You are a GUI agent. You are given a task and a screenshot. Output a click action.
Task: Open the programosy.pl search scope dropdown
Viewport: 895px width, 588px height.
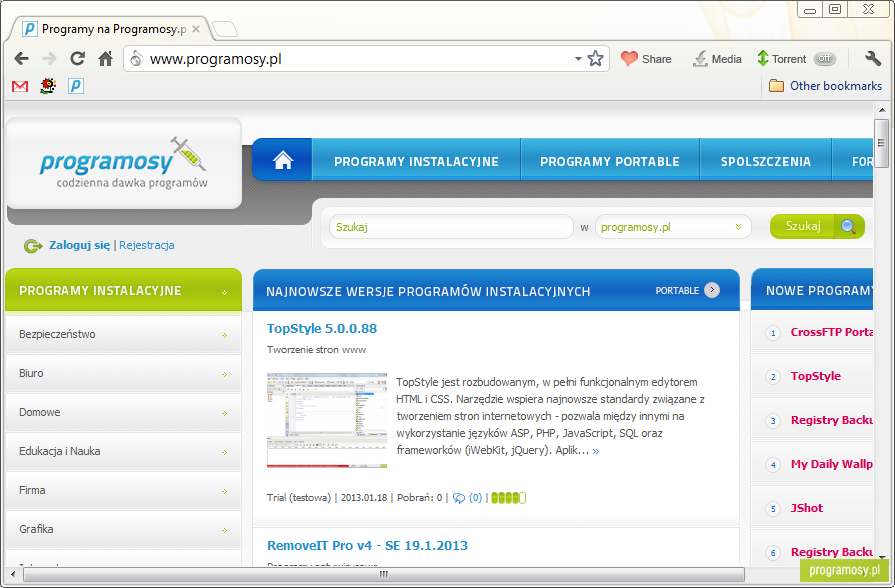(x=673, y=227)
